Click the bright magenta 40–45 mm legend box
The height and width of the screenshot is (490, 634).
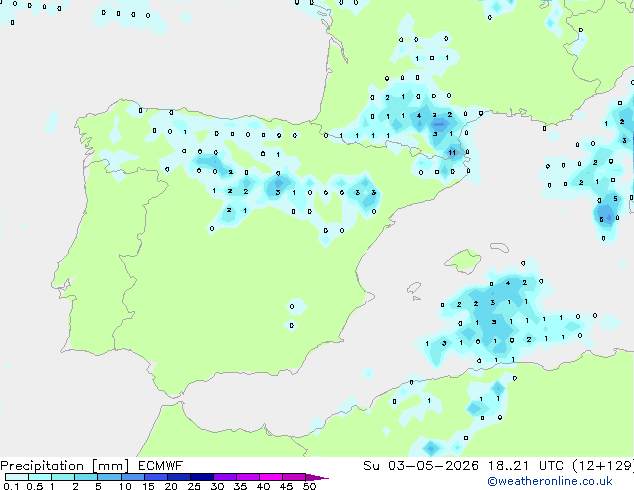pos(271,477)
